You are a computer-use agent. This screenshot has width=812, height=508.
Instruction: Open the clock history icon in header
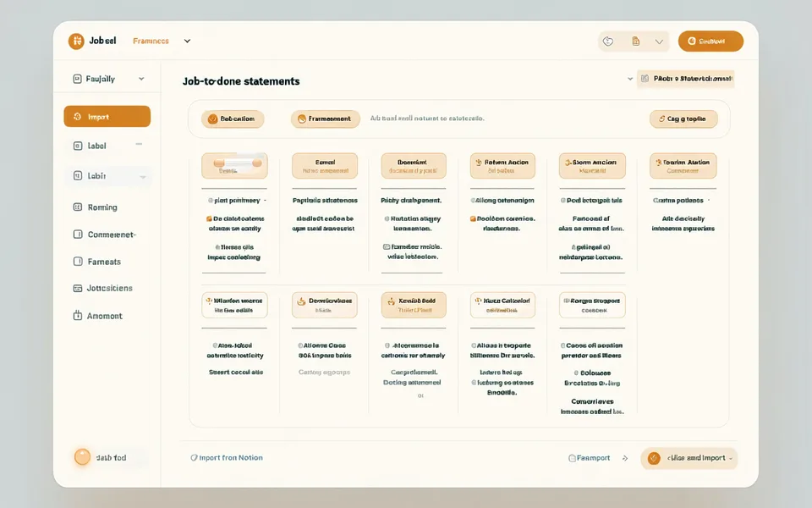(608, 41)
